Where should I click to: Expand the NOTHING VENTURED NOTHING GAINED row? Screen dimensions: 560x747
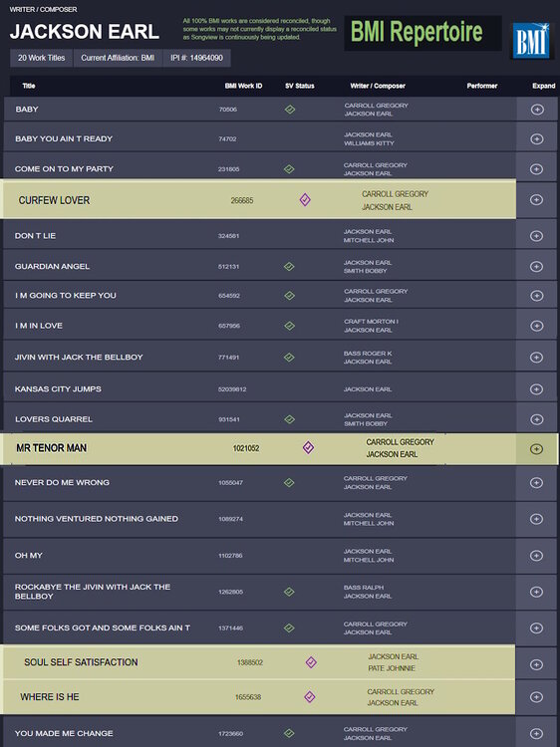click(x=537, y=519)
